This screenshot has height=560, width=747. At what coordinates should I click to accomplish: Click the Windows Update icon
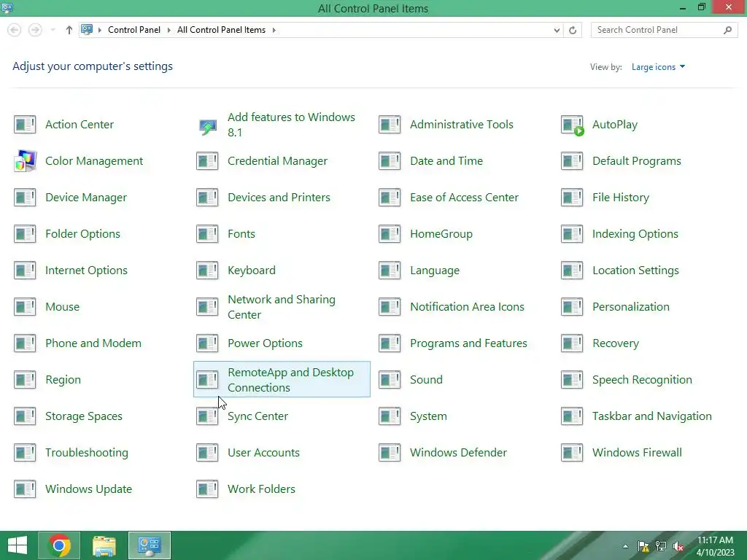click(25, 489)
